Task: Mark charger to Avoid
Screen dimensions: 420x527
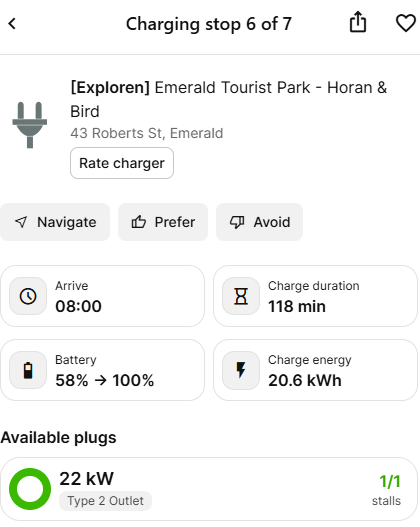Action: 259,222
